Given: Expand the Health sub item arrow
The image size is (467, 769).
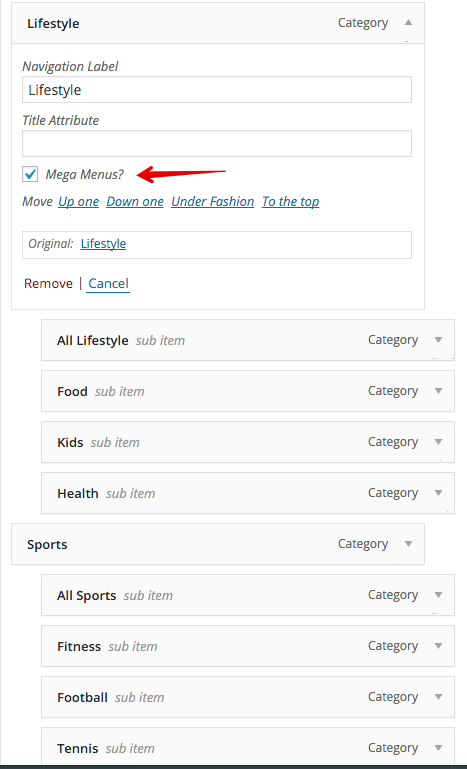Looking at the screenshot, I should click(439, 493).
